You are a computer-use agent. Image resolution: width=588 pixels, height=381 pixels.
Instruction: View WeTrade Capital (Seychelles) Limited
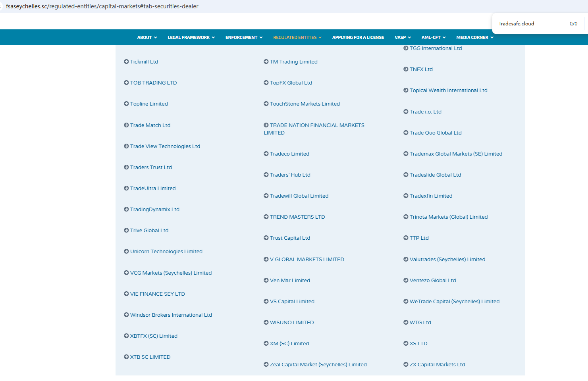click(x=455, y=301)
